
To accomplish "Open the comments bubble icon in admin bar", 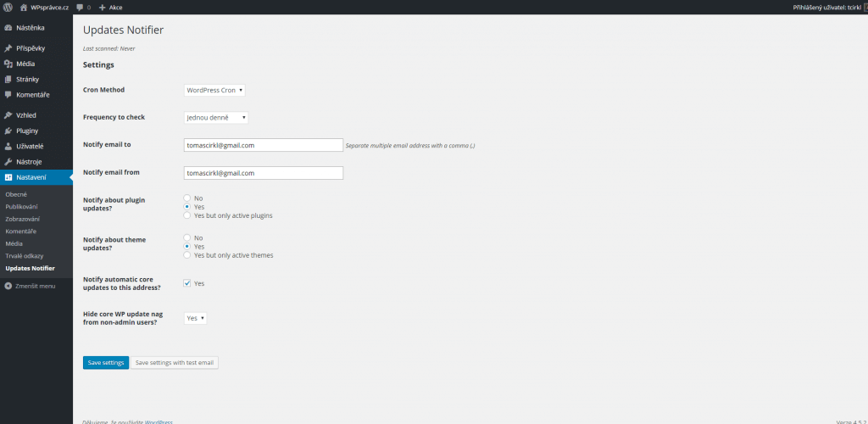I will click(80, 7).
